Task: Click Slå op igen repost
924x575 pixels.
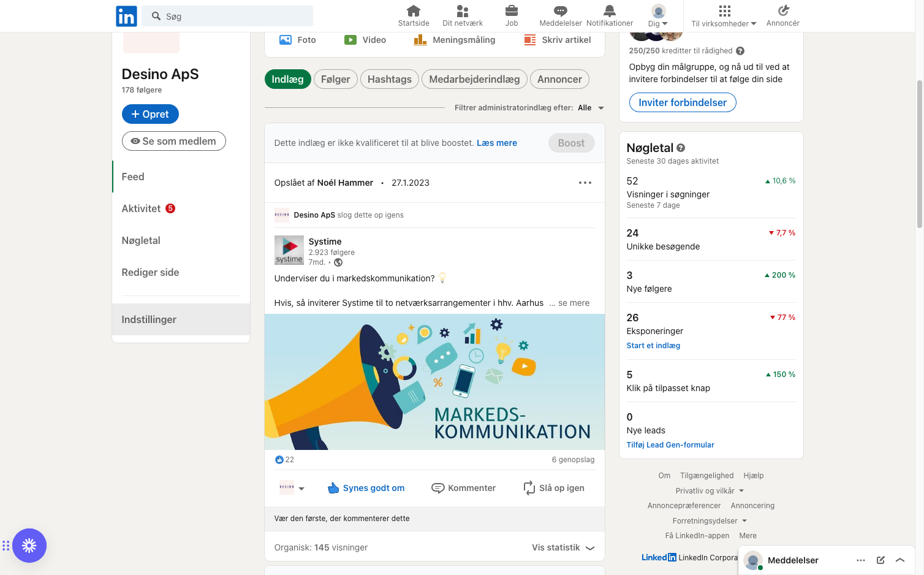Action: click(x=554, y=488)
